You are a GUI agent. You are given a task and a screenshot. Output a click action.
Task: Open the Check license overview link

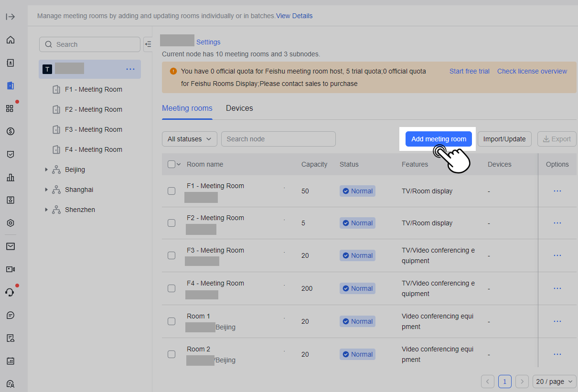(x=532, y=71)
